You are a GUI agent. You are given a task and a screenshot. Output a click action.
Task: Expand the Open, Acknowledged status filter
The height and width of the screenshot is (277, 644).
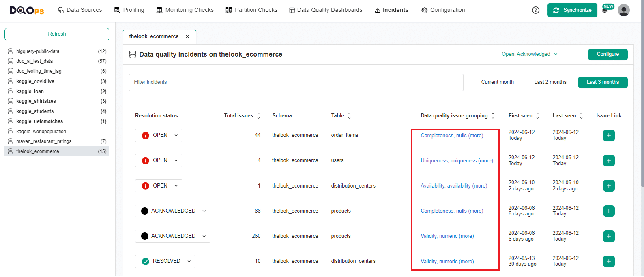tap(530, 54)
